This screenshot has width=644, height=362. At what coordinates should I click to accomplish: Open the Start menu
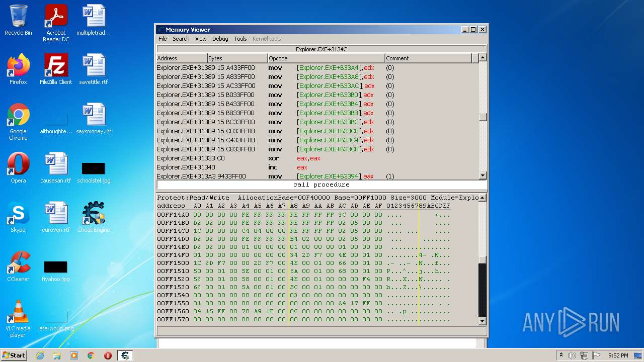(14, 355)
